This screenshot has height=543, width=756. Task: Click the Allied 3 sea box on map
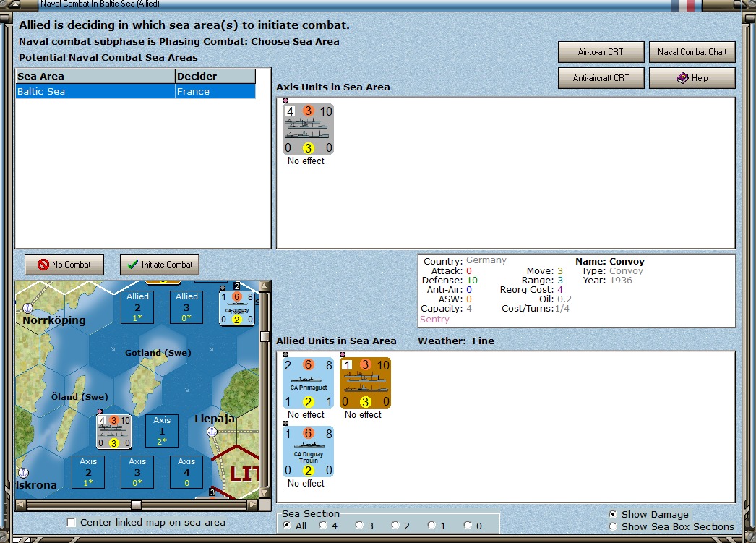coord(186,307)
